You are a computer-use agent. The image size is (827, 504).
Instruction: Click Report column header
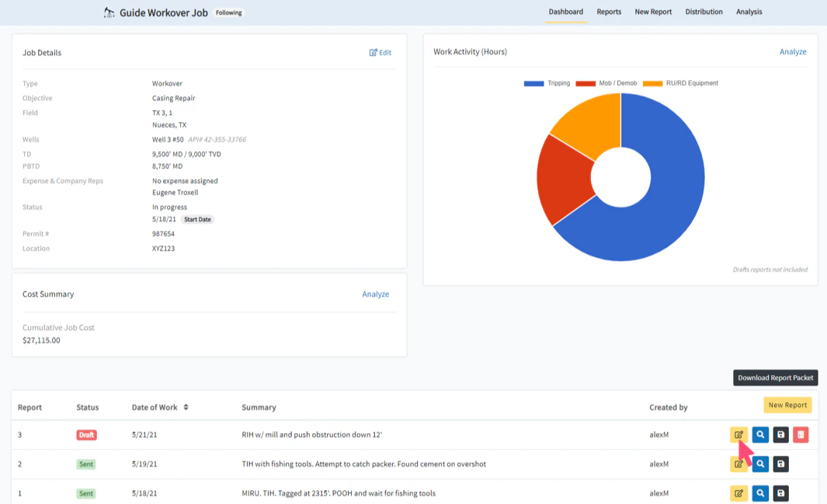click(x=30, y=408)
